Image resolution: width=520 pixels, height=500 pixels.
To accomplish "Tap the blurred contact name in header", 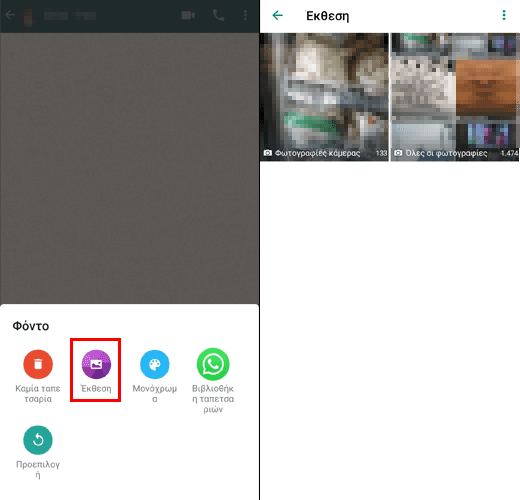I will [x=70, y=15].
